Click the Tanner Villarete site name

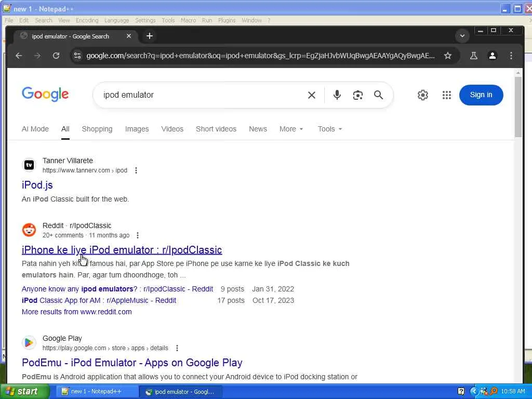pos(68,161)
